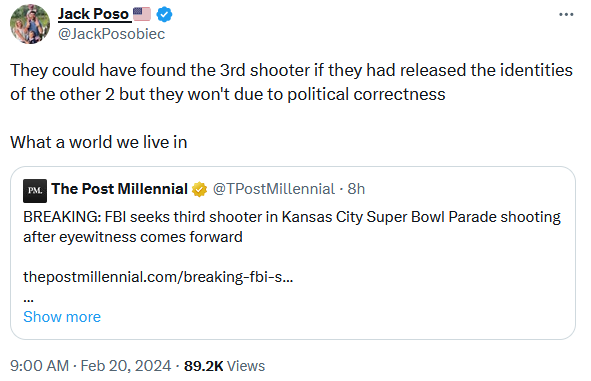View the 89.2K Views count
The height and width of the screenshot is (381, 591).
pos(224,366)
